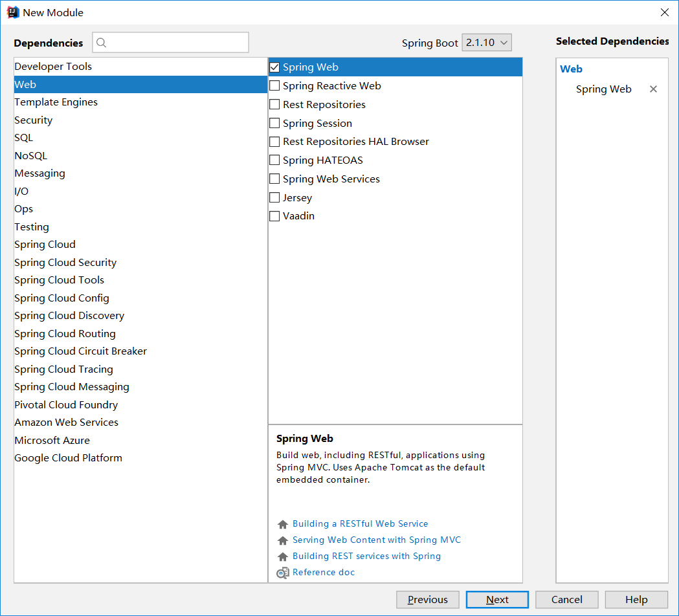Check the Rest Repositories option
Viewport: 679px width, 616px height.
pyautogui.click(x=274, y=105)
